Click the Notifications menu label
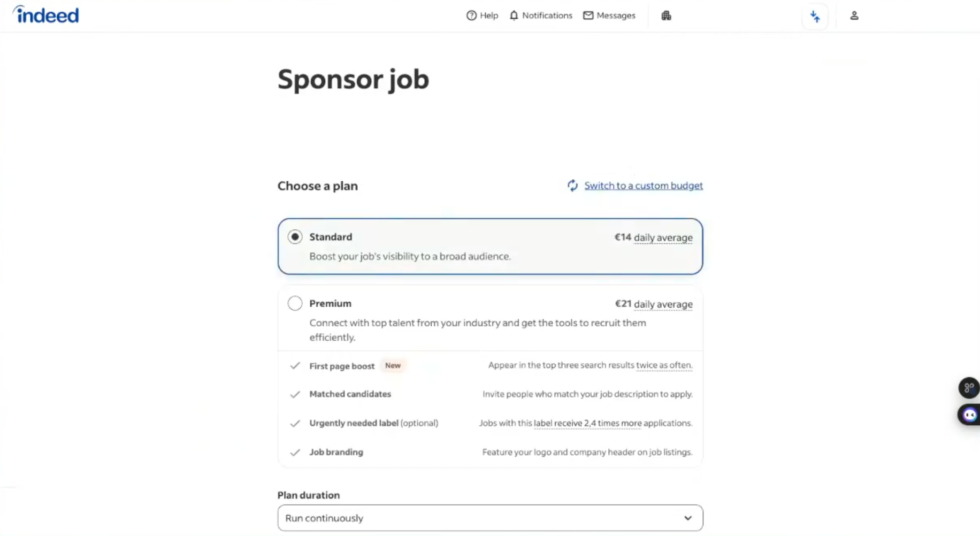The width and height of the screenshot is (980, 536). pyautogui.click(x=547, y=16)
